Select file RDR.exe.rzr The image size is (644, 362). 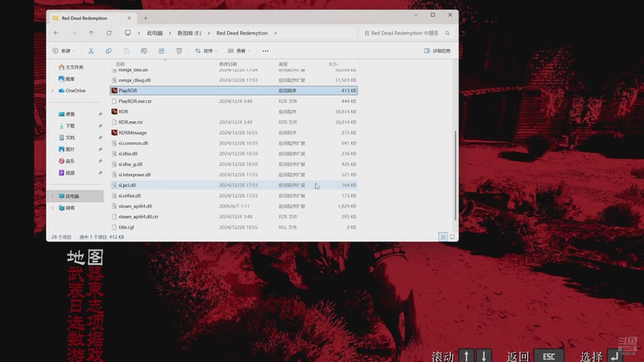click(233, 122)
